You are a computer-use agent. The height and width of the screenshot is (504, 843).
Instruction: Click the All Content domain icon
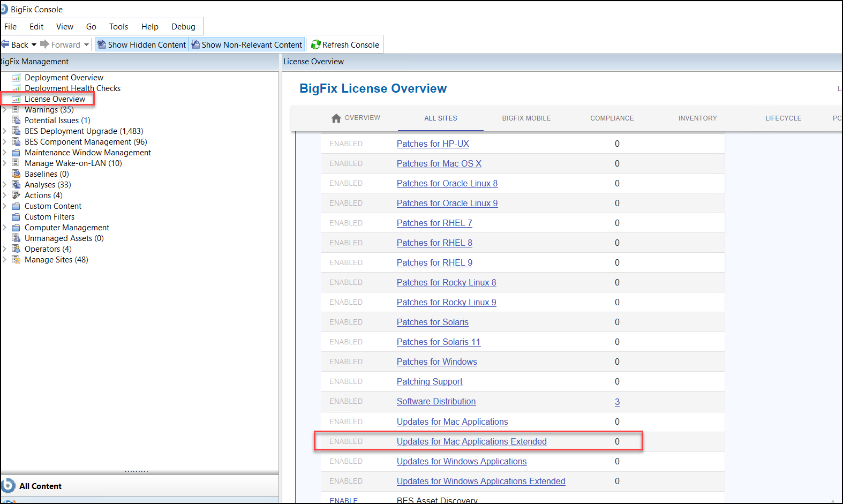pyautogui.click(x=8, y=486)
